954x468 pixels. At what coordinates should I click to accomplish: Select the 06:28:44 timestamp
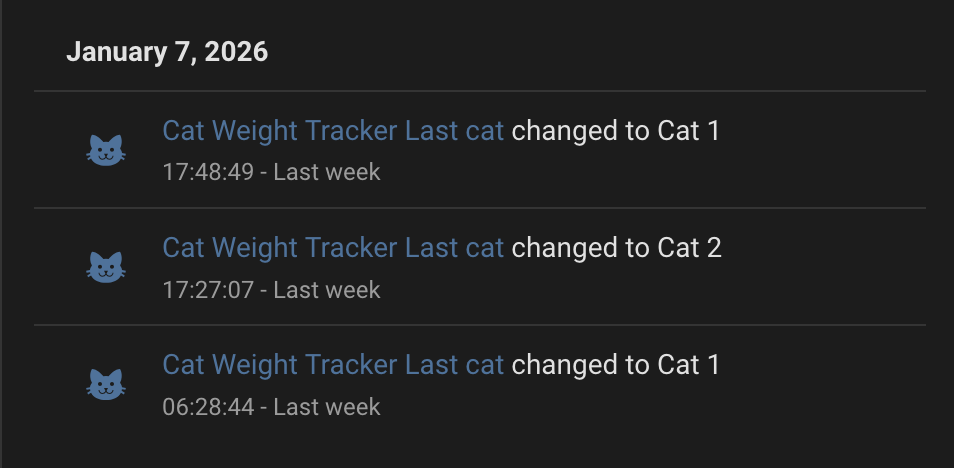[x=209, y=407]
